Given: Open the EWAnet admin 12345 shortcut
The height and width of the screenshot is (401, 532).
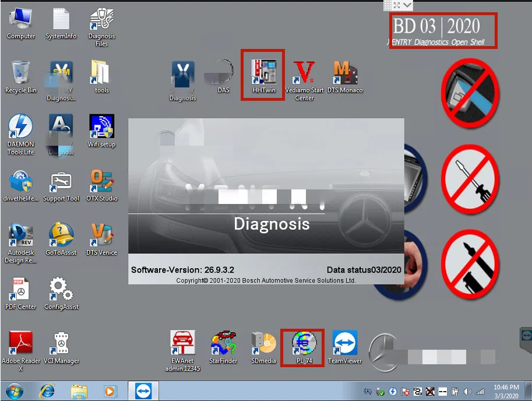Looking at the screenshot, I should coord(182,351).
